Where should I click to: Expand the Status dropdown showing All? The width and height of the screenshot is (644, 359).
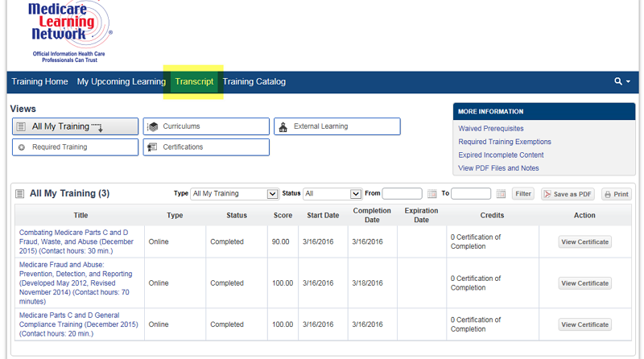332,193
